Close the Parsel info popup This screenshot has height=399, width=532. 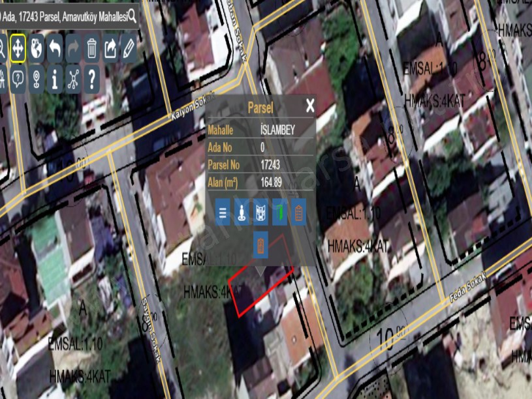coord(310,106)
